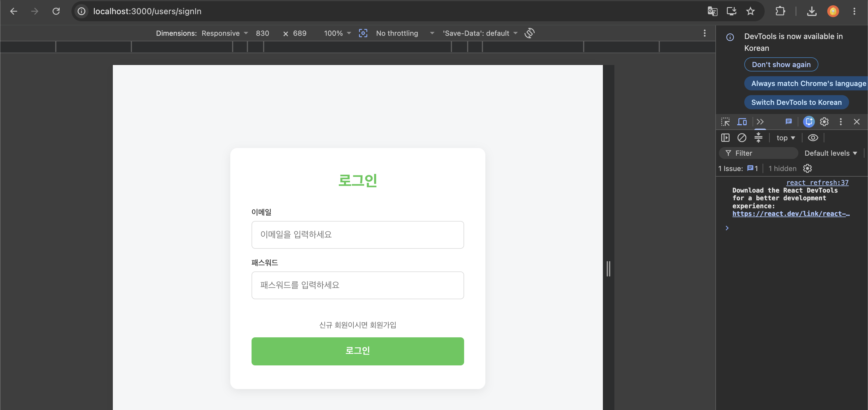The width and height of the screenshot is (868, 410).
Task: Open console issues settings gear
Action: [x=807, y=168]
